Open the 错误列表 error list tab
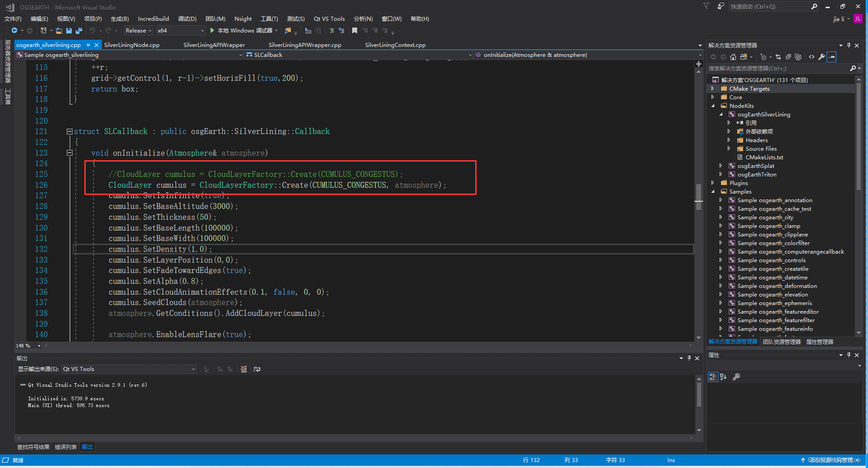 coord(65,447)
